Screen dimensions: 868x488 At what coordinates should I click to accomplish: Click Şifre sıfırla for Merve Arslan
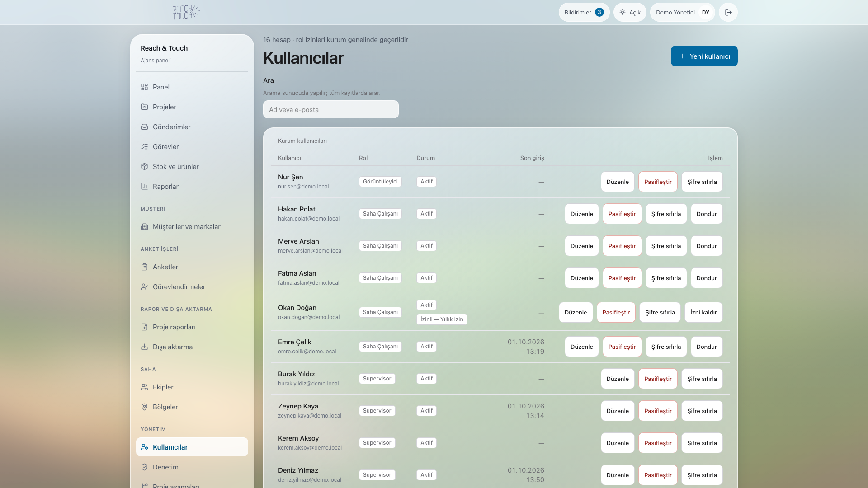click(x=666, y=246)
